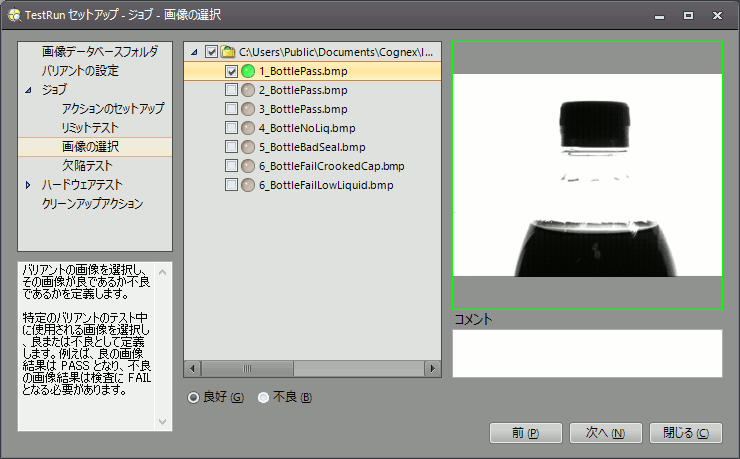The width and height of the screenshot is (740, 459).
Task: Uncheck the 1_BottlePass.bmp checkbox
Action: pyautogui.click(x=232, y=71)
